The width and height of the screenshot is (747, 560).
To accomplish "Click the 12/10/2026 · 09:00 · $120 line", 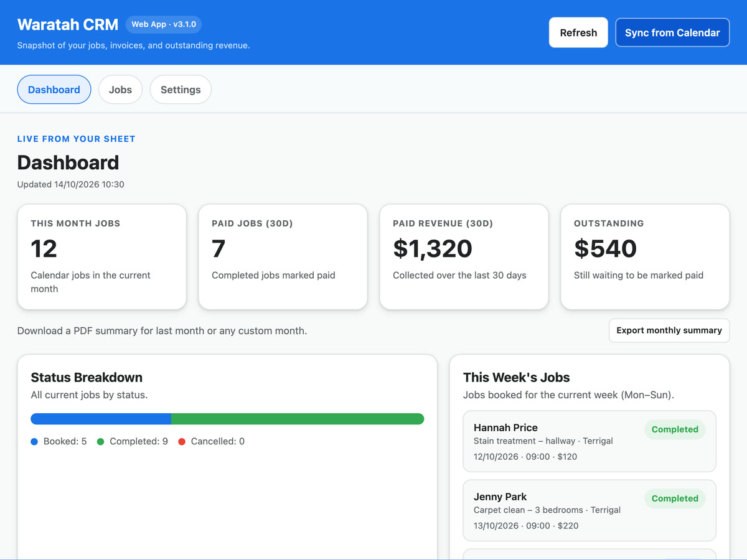I will point(525,457).
